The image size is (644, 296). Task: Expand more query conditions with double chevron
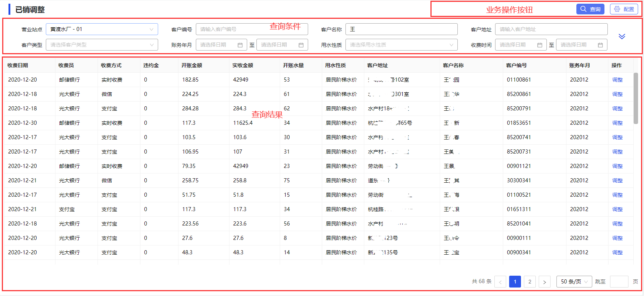point(622,37)
